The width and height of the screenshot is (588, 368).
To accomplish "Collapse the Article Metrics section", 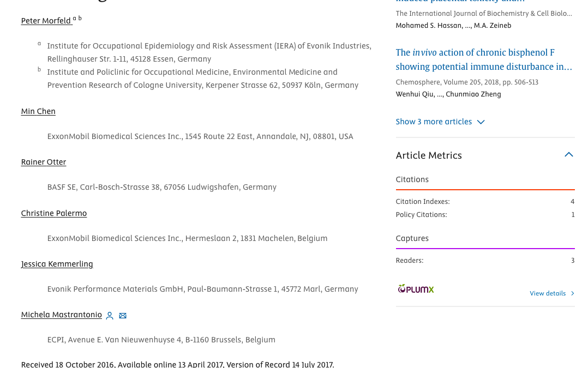I will (568, 155).
